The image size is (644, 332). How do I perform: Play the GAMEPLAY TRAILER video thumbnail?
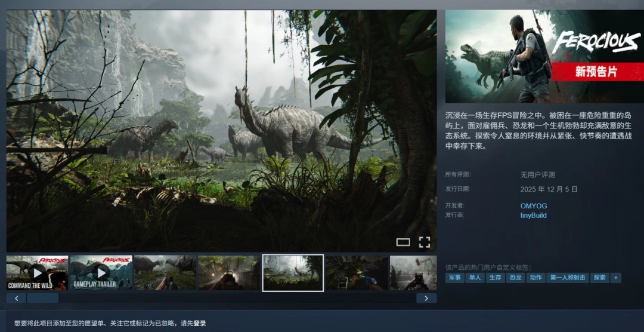pyautogui.click(x=101, y=273)
